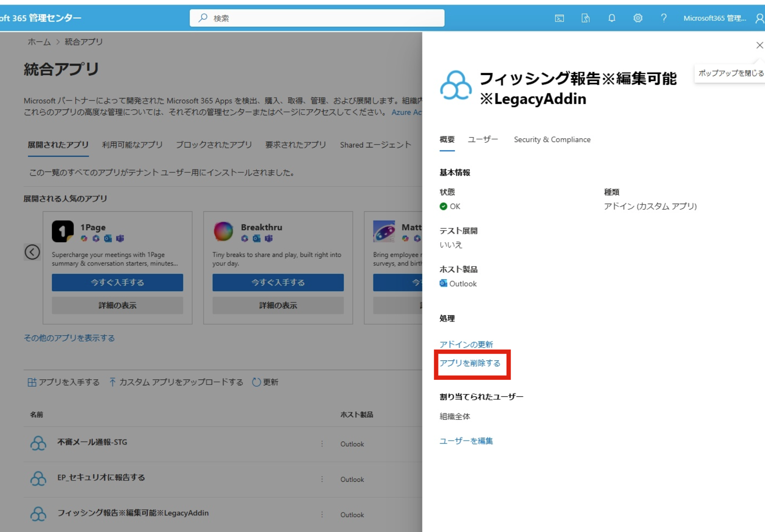Viewport: 765px width, 532px height.
Task: Select 要求されたアプリ tab
Action: click(296, 145)
